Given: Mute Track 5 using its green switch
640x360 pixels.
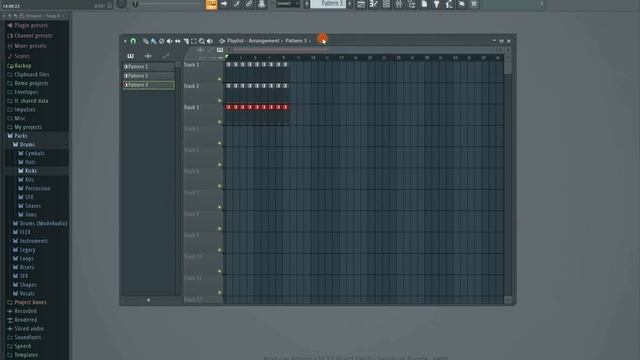Looking at the screenshot, I should (x=220, y=164).
